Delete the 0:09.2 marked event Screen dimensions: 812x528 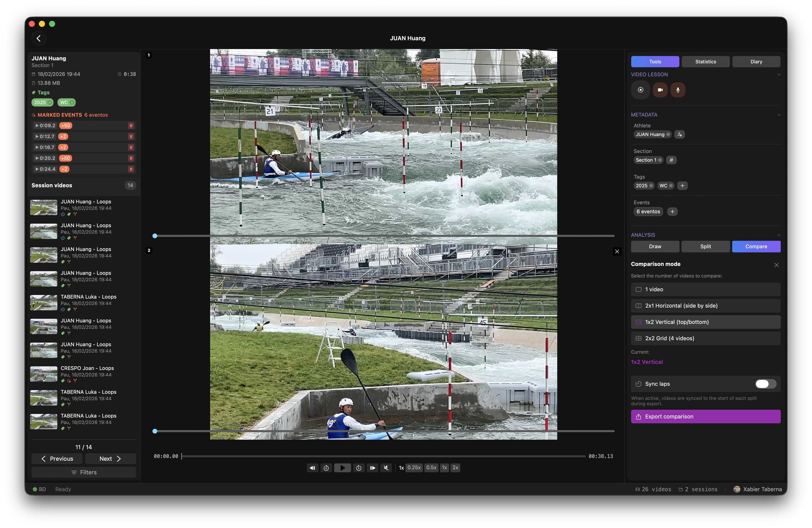[x=131, y=126]
